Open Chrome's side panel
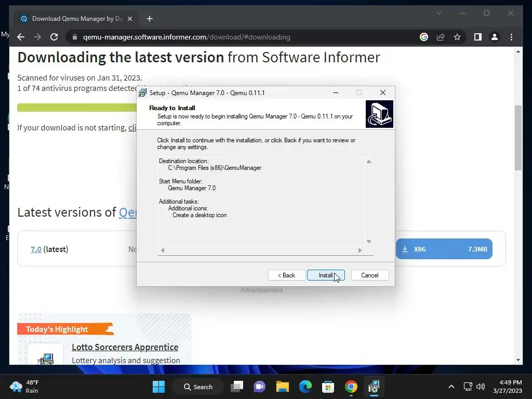The image size is (532, 399). pyautogui.click(x=478, y=37)
